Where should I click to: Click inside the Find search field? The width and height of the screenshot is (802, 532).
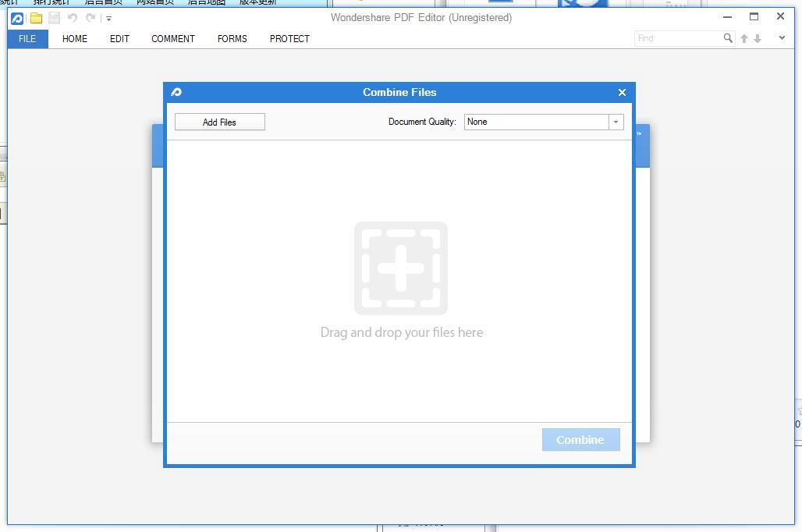(678, 38)
